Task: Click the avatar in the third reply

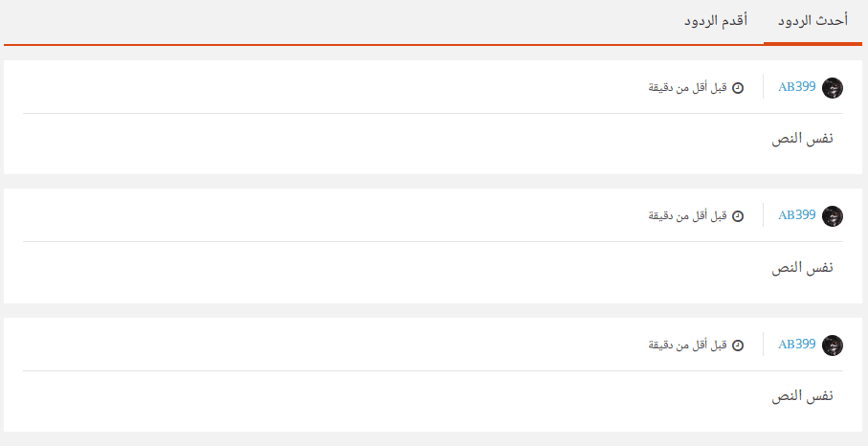Action: [833, 346]
